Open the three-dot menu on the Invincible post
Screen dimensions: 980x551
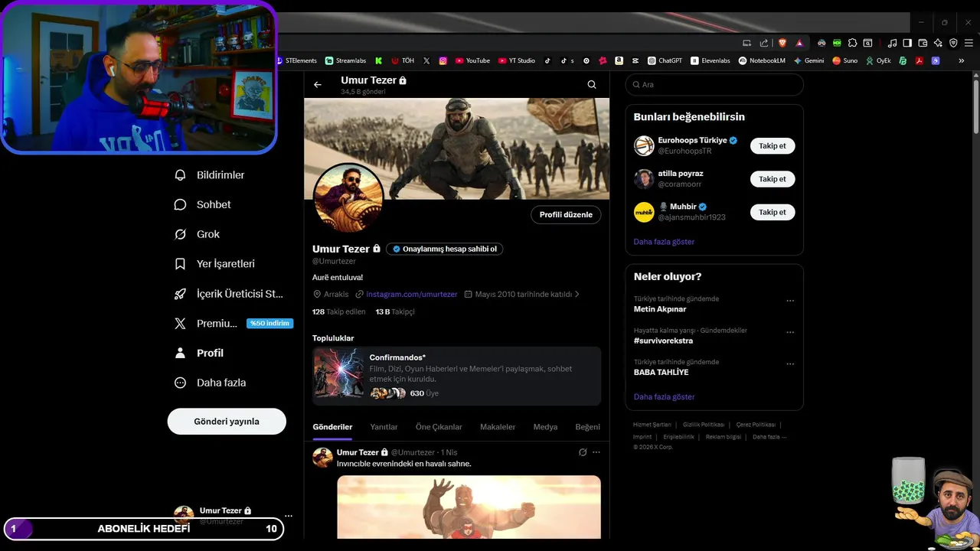coord(596,452)
